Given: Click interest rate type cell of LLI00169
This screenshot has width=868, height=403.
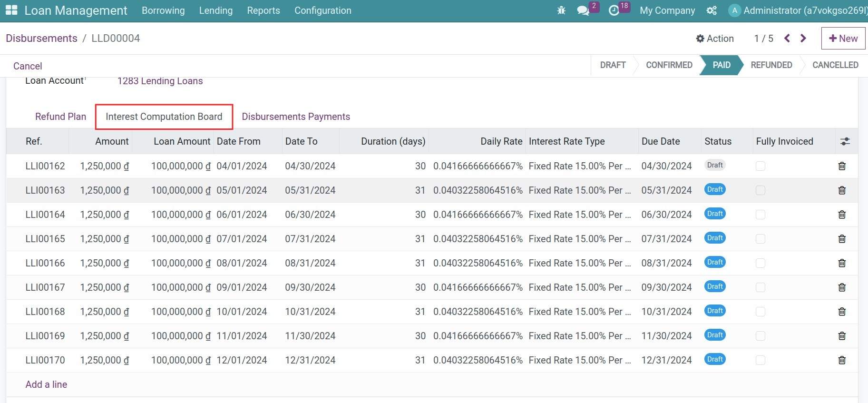Looking at the screenshot, I should click(580, 336).
